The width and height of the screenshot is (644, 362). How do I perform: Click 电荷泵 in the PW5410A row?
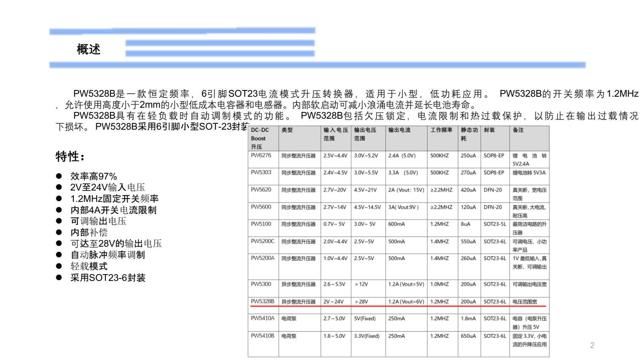(x=289, y=318)
